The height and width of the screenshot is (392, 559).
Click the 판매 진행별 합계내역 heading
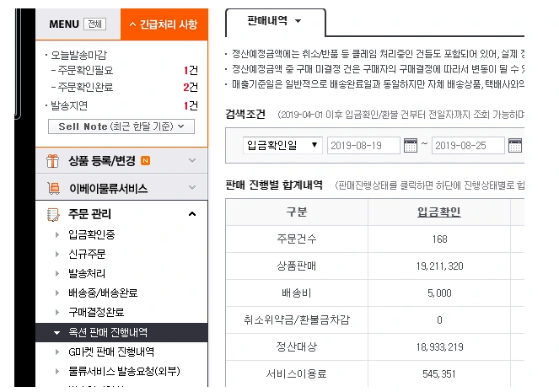tap(274, 185)
